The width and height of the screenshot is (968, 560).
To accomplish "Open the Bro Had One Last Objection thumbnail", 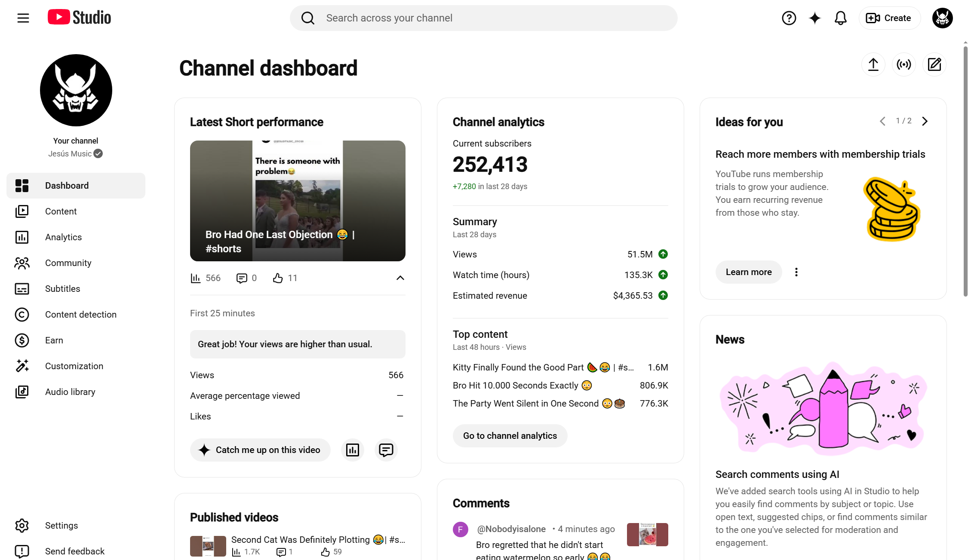I will [298, 201].
